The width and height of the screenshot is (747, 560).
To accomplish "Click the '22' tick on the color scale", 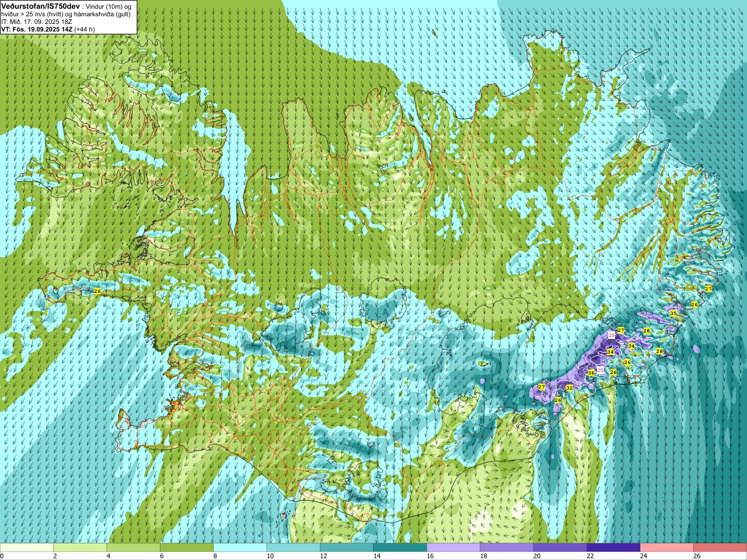I will point(590,556).
